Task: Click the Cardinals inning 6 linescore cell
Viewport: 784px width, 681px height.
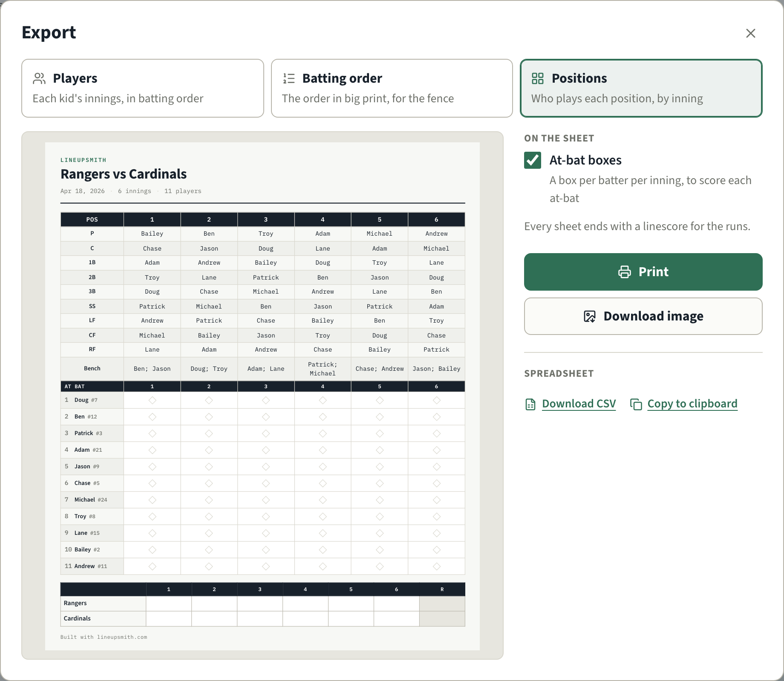Action: [396, 619]
